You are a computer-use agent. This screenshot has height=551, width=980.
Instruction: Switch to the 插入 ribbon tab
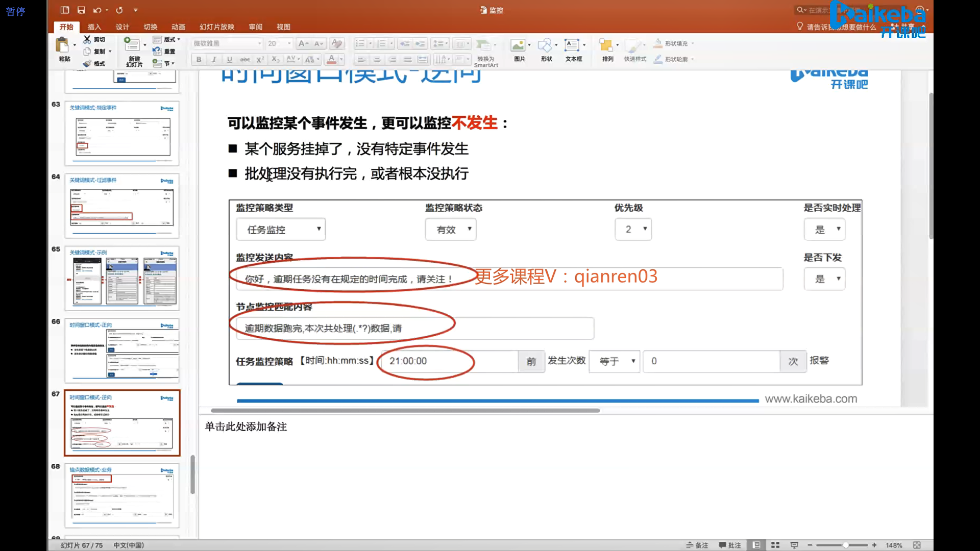coord(94,27)
